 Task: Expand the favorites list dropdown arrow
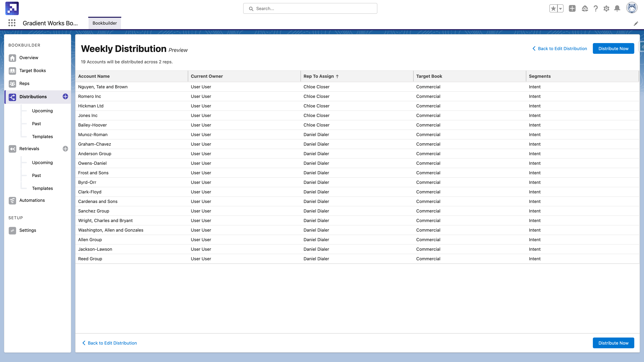[x=560, y=9]
